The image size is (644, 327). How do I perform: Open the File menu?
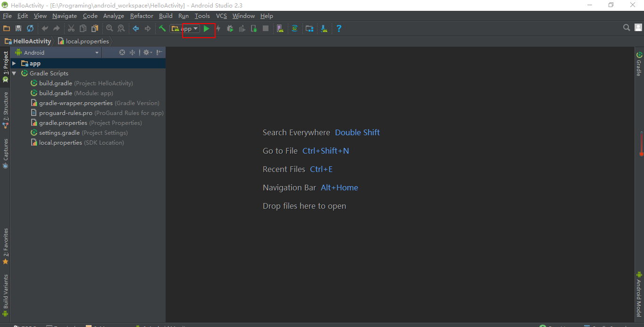click(x=7, y=16)
